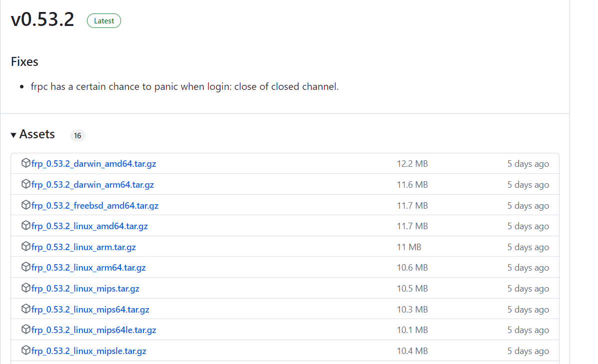Click package icon beside frp_0.53.2_darwin_amd64.tar.gz
The image size is (598, 364).
click(25, 163)
